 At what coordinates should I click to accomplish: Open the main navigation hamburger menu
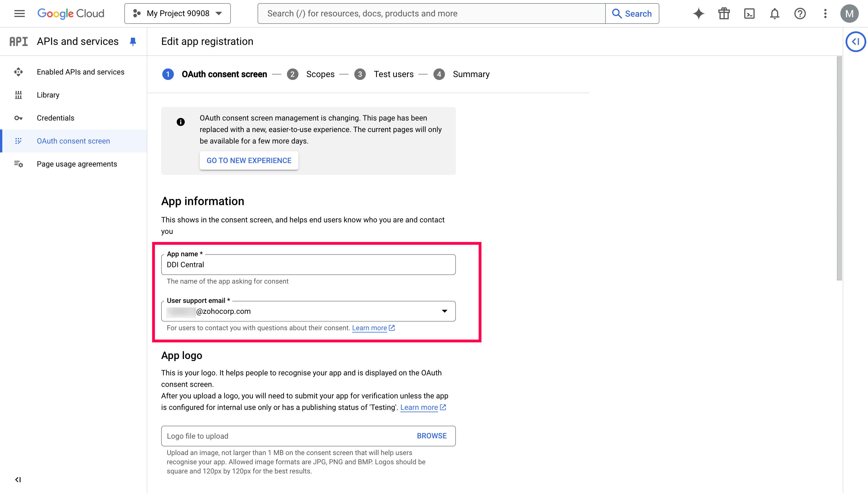[19, 14]
